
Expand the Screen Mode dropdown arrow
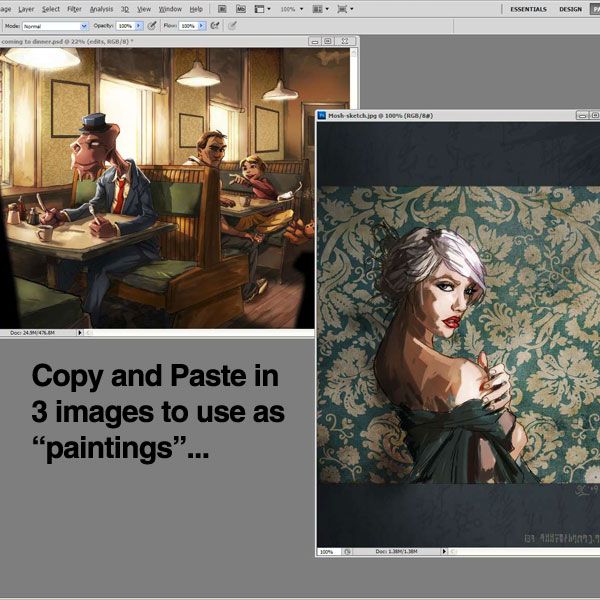pos(352,9)
